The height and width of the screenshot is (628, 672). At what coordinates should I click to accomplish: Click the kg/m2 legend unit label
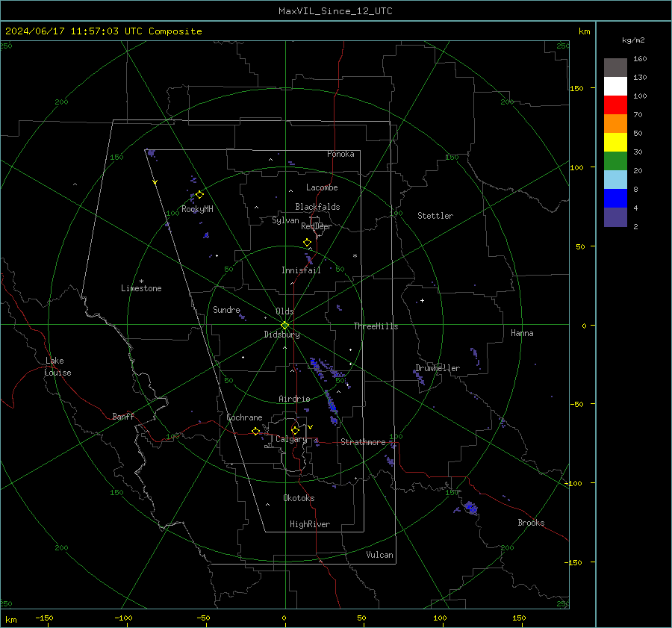pos(633,40)
